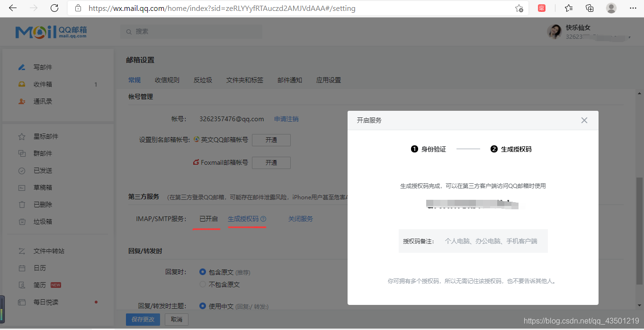The width and height of the screenshot is (644, 330).
Task: Reload the page with refresh icon
Action: (54, 8)
